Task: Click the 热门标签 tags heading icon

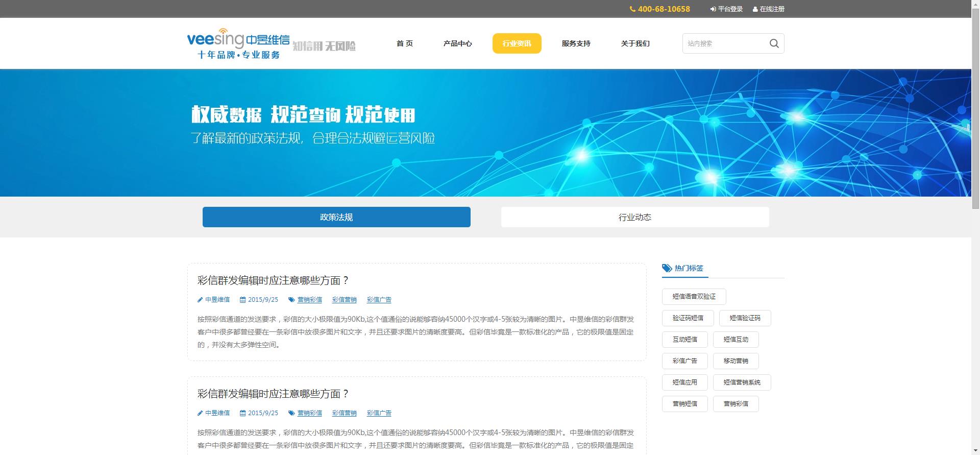Action: click(x=667, y=268)
